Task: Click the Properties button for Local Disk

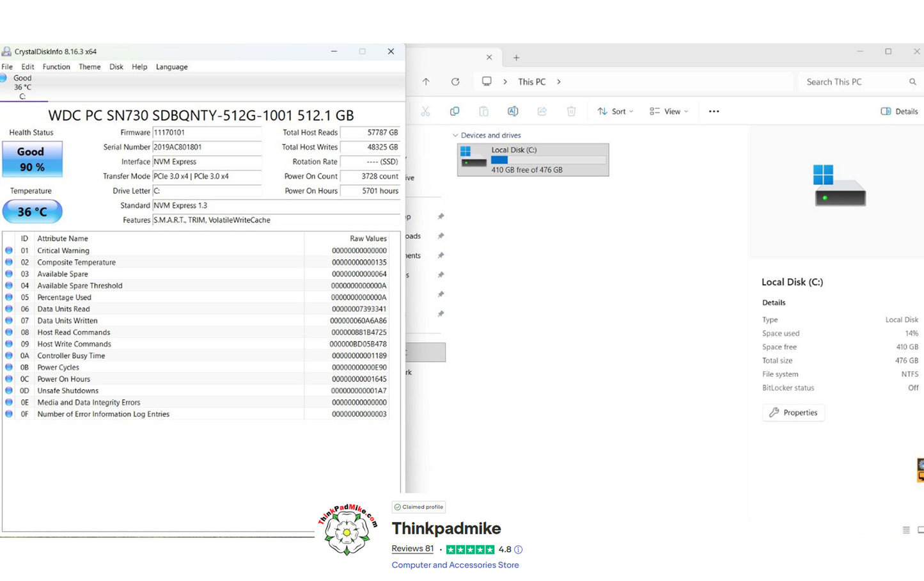Action: click(793, 413)
